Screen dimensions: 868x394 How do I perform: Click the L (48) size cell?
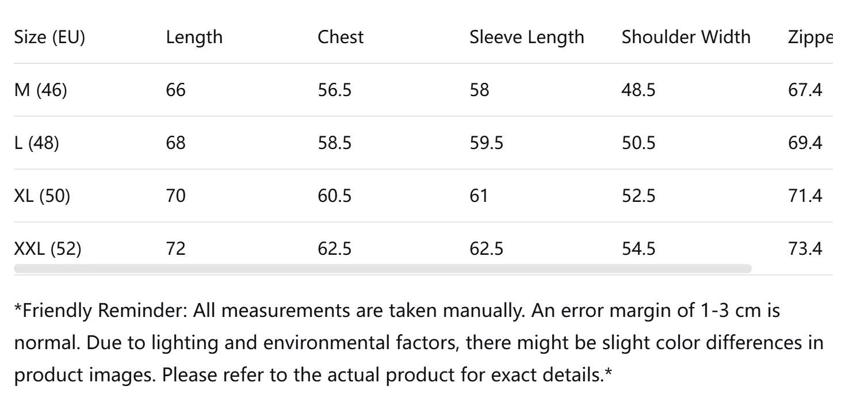tap(36, 143)
